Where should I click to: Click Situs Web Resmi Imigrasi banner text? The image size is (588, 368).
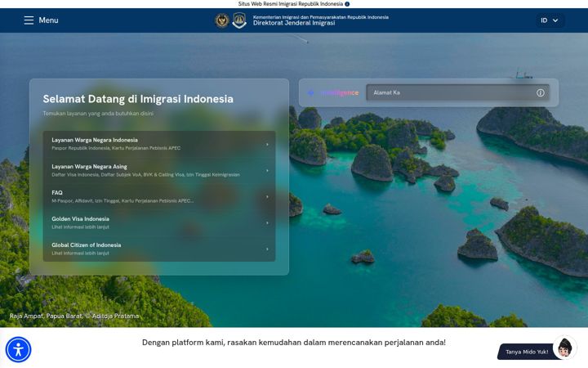coord(290,4)
